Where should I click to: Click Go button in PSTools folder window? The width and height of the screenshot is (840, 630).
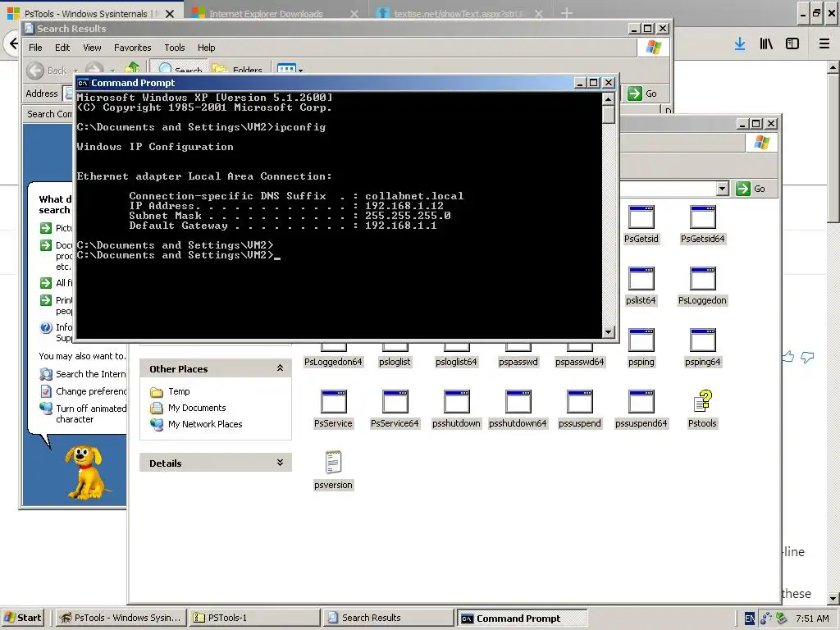pyautogui.click(x=751, y=189)
